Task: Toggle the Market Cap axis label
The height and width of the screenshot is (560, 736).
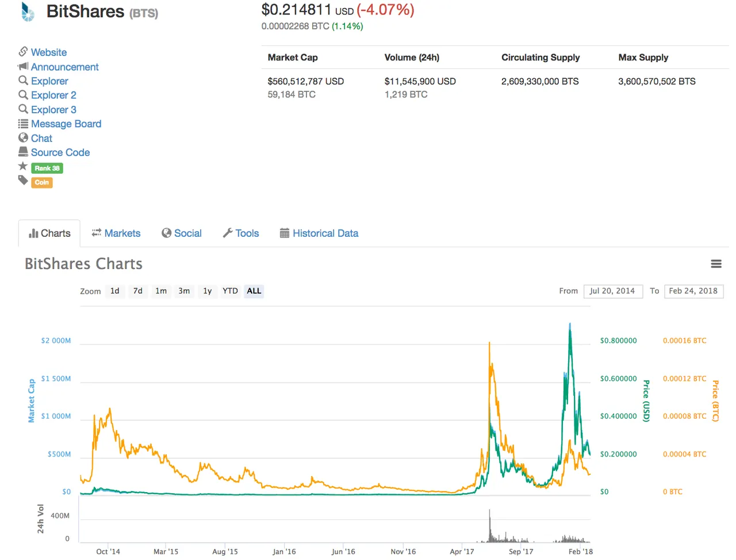Action: [x=32, y=401]
